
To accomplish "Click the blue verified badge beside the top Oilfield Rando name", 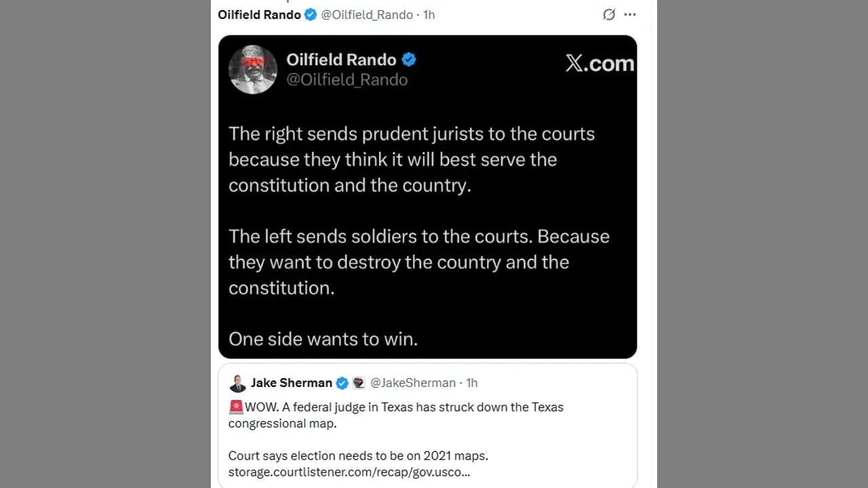I will tap(311, 15).
